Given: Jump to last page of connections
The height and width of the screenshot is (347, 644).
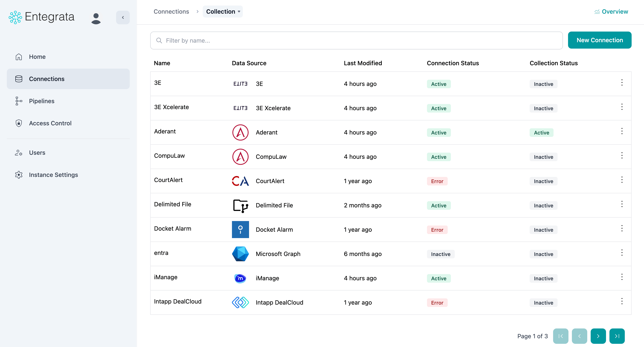Looking at the screenshot, I should [x=617, y=336].
